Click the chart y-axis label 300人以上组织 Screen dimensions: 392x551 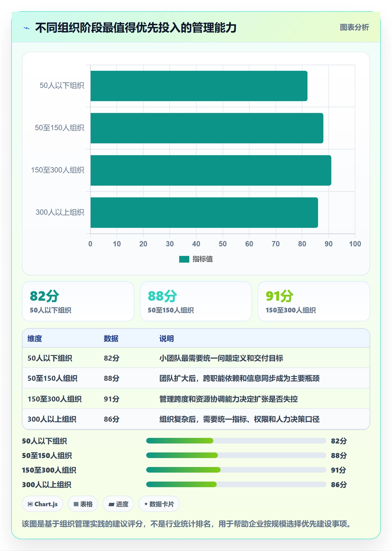pyautogui.click(x=60, y=212)
